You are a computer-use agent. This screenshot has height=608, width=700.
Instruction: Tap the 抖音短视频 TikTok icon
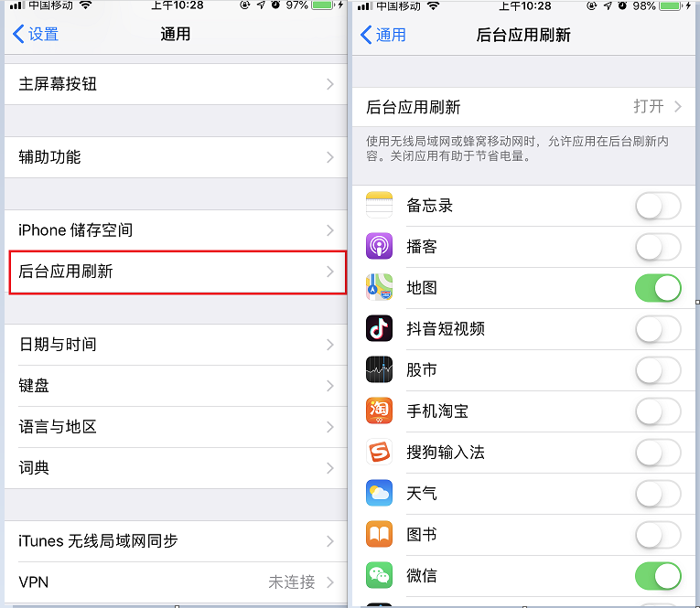(379, 328)
